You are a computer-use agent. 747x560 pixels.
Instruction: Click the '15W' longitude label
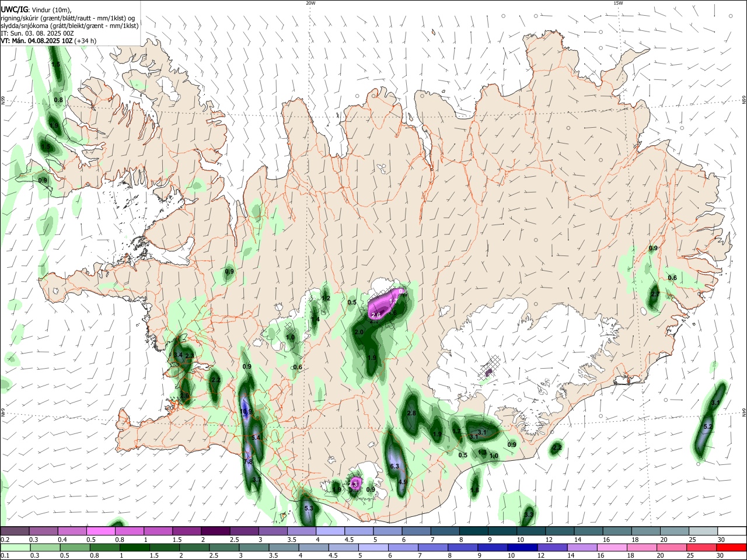pyautogui.click(x=617, y=3)
